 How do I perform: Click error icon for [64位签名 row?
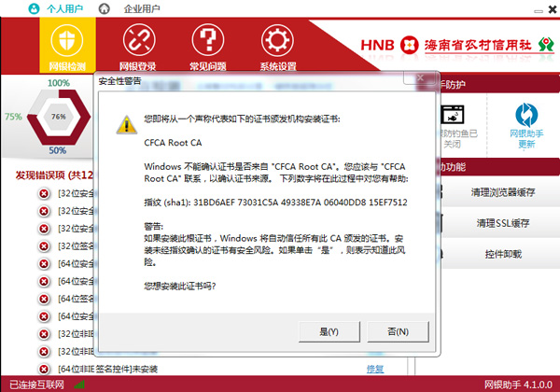pos(44,299)
